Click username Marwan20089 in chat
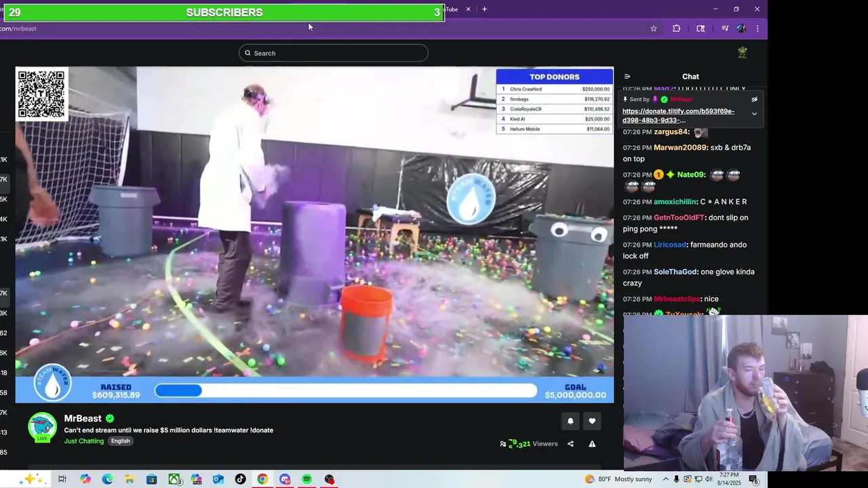 click(681, 148)
